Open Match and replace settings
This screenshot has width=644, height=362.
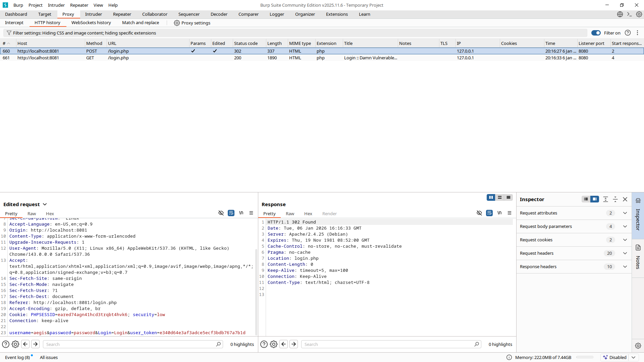(141, 22)
